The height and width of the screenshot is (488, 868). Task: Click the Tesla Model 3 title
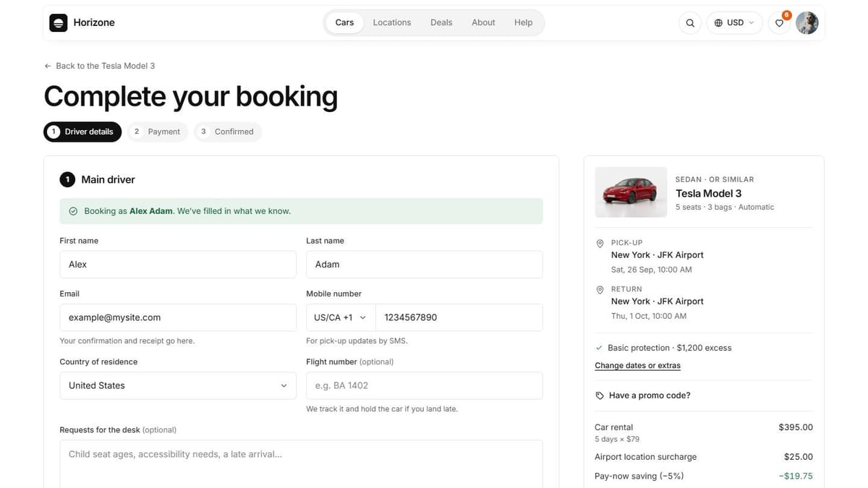pos(708,193)
